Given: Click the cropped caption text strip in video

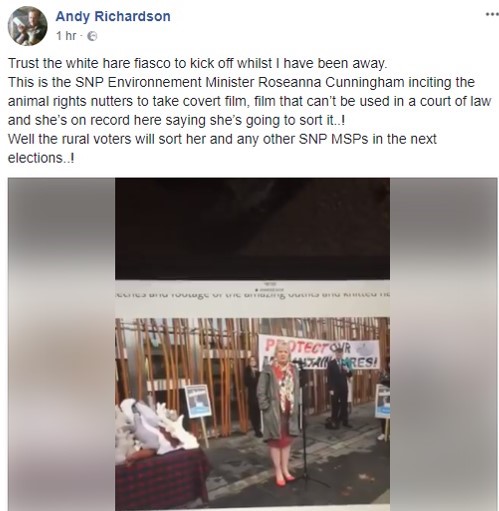Looking at the screenshot, I should point(252,294).
